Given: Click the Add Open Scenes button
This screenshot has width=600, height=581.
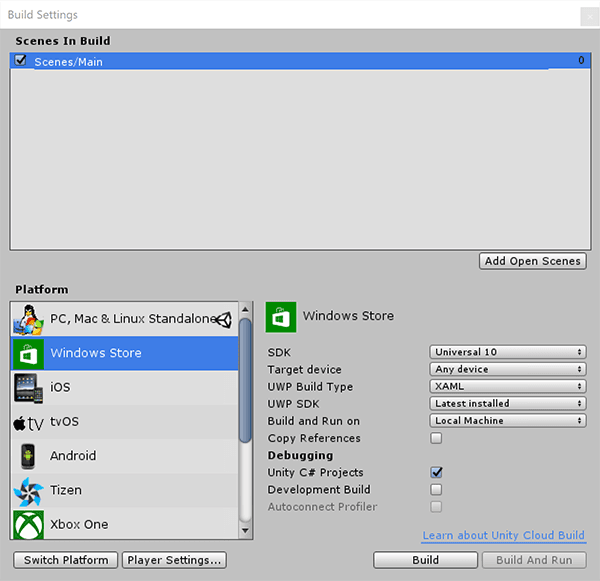Looking at the screenshot, I should click(533, 261).
